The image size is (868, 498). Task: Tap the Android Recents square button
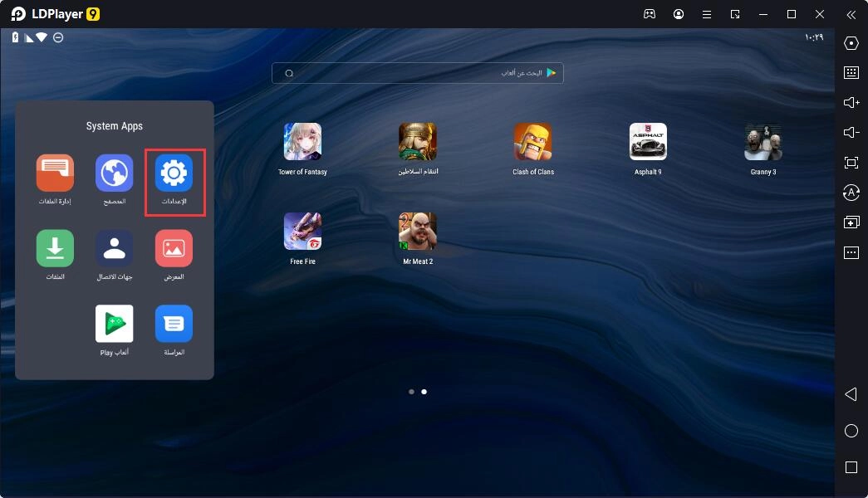click(851, 467)
